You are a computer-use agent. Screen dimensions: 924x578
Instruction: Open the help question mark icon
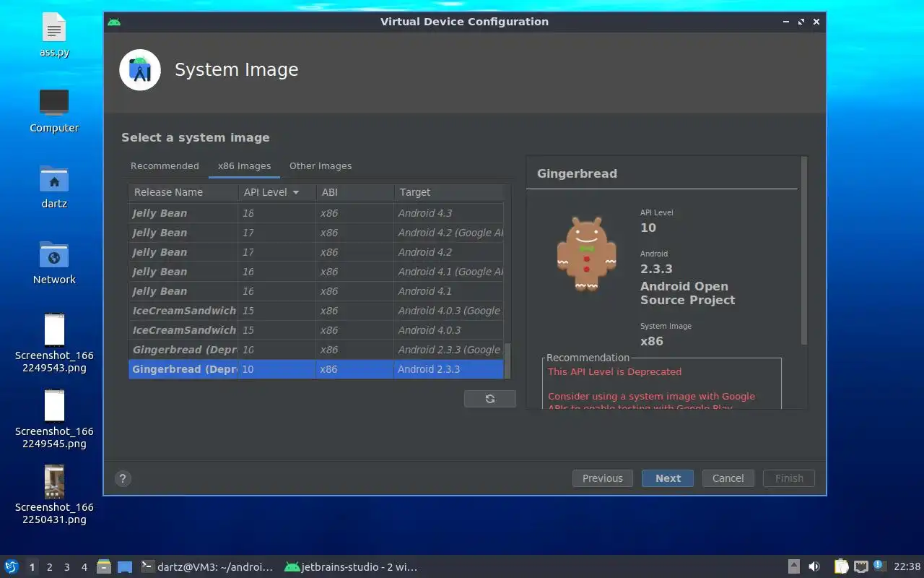click(123, 478)
